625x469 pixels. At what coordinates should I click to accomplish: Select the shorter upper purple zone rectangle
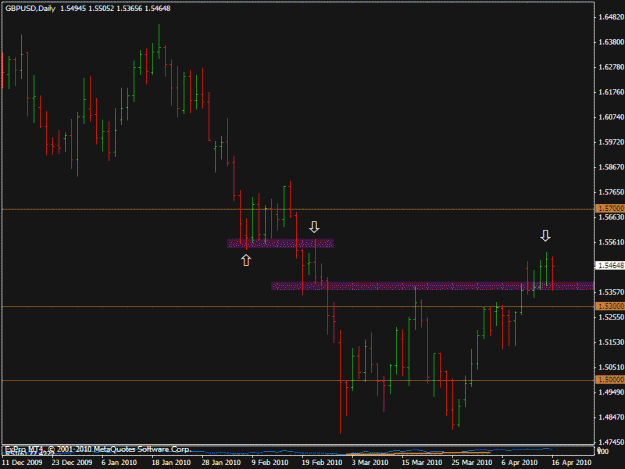click(x=280, y=243)
